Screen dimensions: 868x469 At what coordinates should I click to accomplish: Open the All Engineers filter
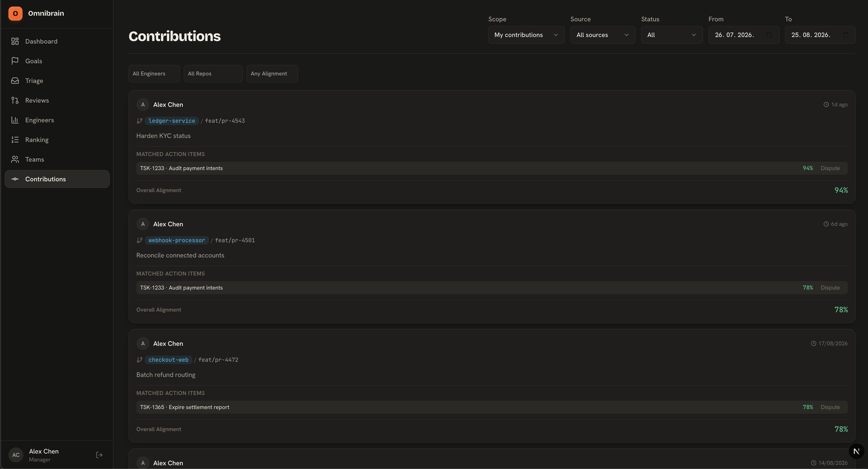tap(154, 74)
